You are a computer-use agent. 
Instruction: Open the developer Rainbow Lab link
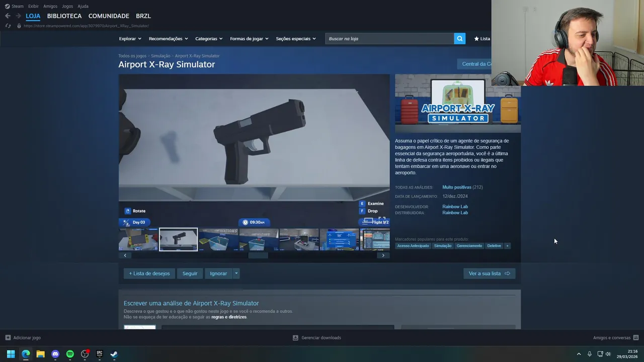(x=455, y=207)
